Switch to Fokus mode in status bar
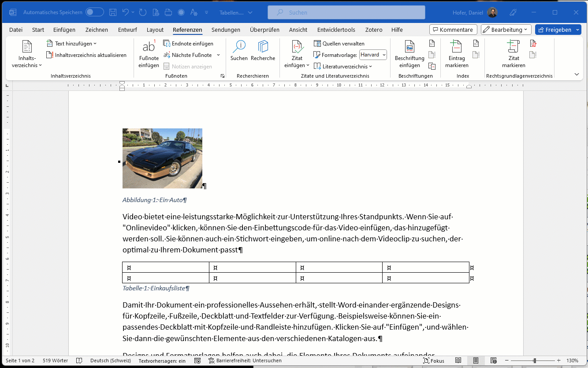The image size is (588, 368). (x=433, y=360)
